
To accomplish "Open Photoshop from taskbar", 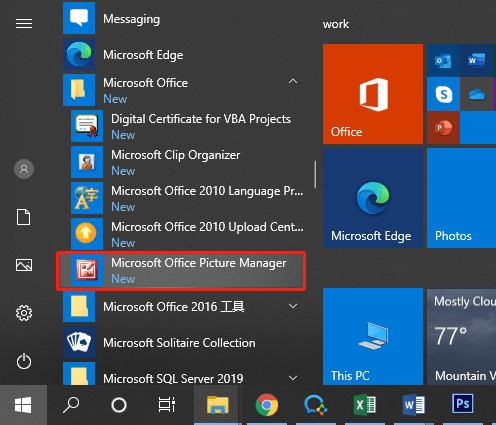I will (463, 404).
